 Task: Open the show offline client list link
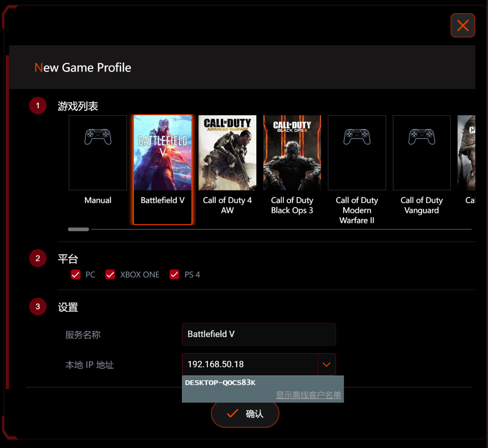(x=308, y=395)
